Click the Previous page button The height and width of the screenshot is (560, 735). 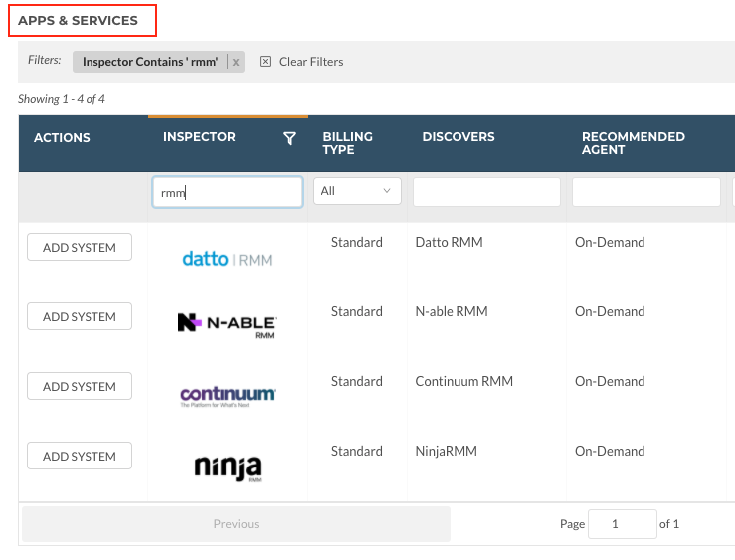237,524
